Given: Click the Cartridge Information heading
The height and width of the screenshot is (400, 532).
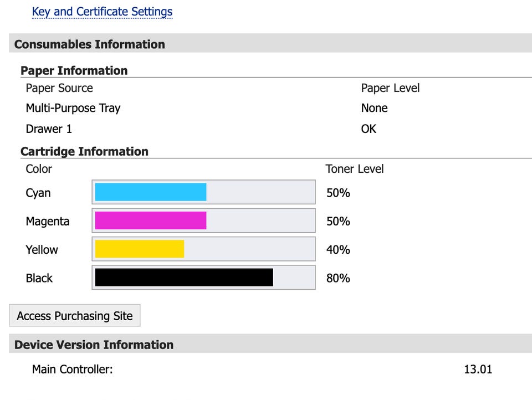Looking at the screenshot, I should (84, 151).
